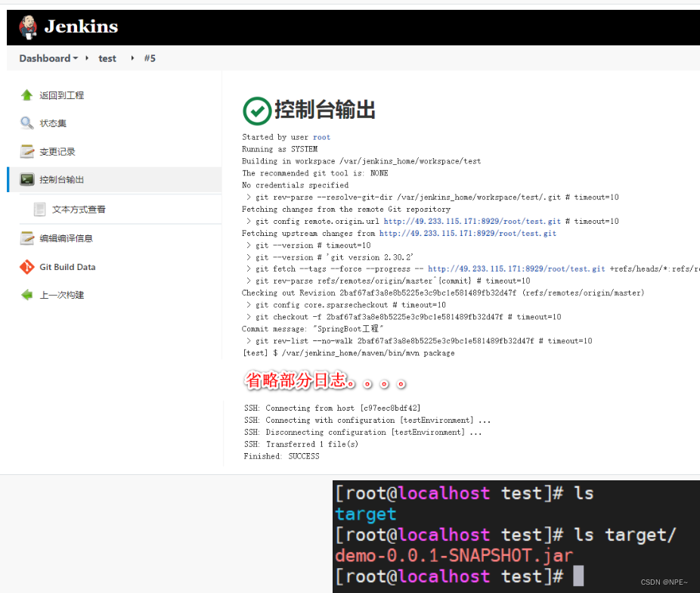Image resolution: width=700 pixels, height=593 pixels.
Task: Open remote.origin.url repository link
Action: tap(472, 221)
